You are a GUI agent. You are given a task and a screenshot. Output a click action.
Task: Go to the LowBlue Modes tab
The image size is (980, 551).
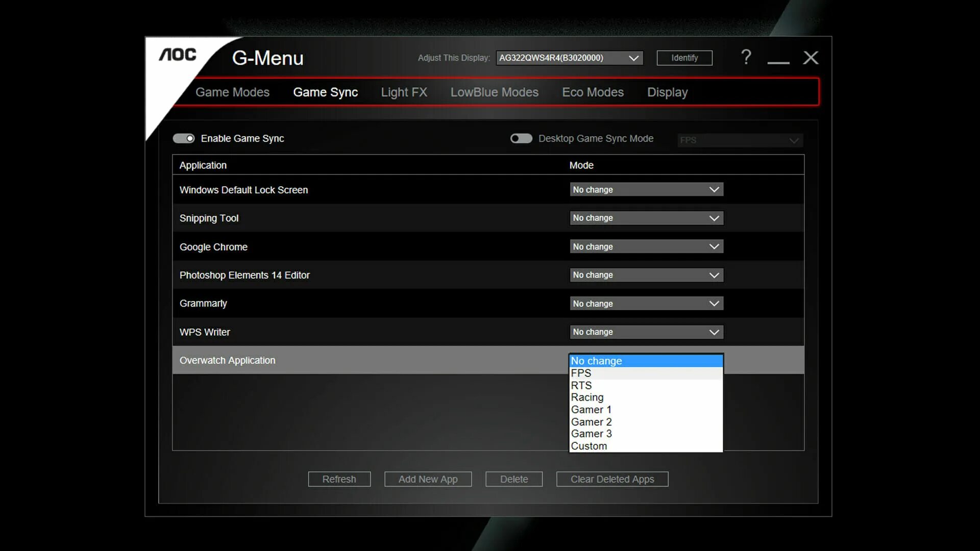point(494,92)
